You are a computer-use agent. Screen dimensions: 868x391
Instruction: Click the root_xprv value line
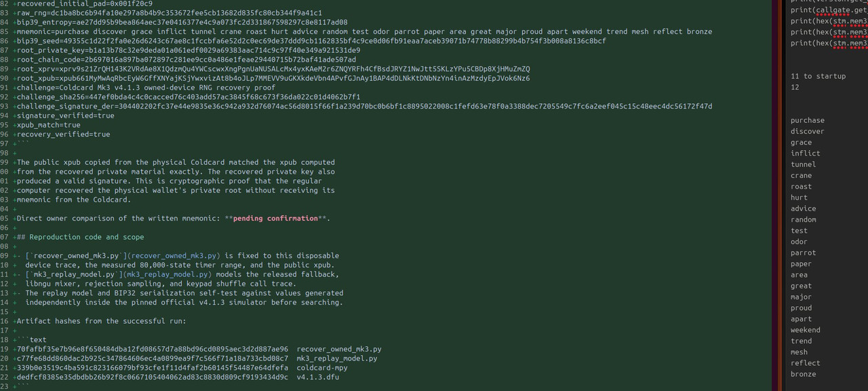[273, 69]
